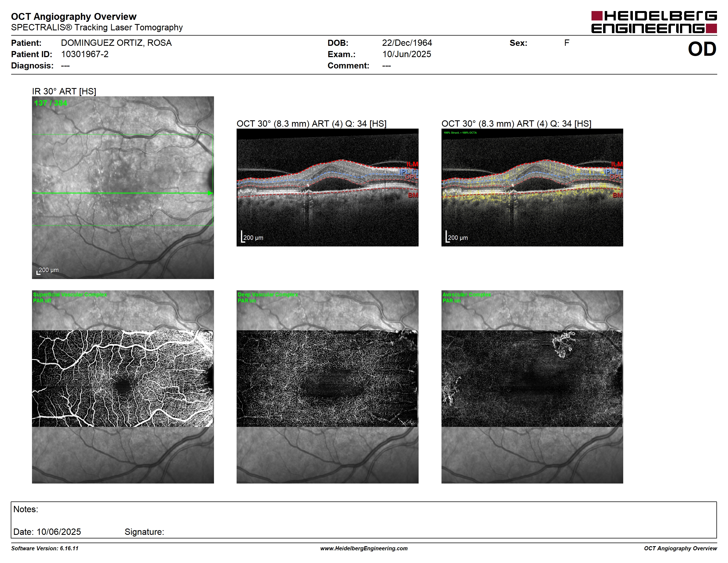Click the Software Version: 6.16.11 footer text

pos(45,548)
